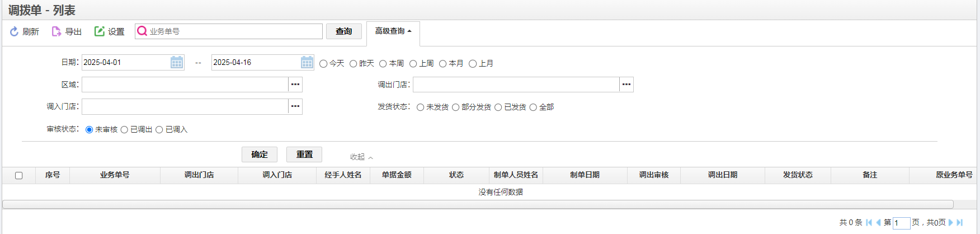Go to the last page arrow
980x234 pixels.
click(960, 222)
